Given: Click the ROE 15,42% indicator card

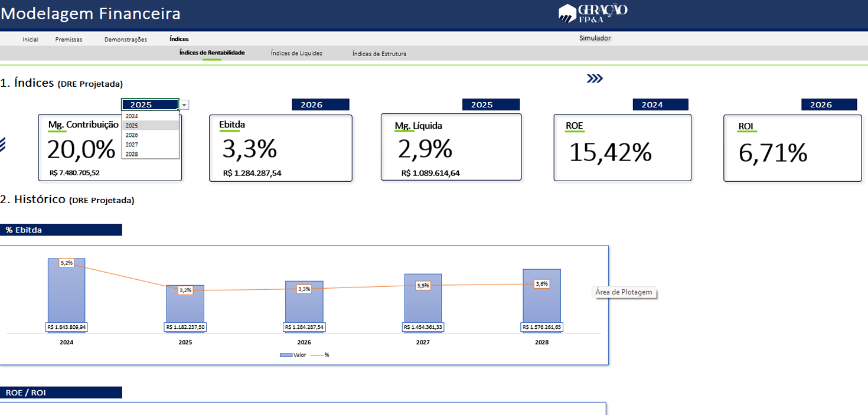Looking at the screenshot, I should [622, 148].
